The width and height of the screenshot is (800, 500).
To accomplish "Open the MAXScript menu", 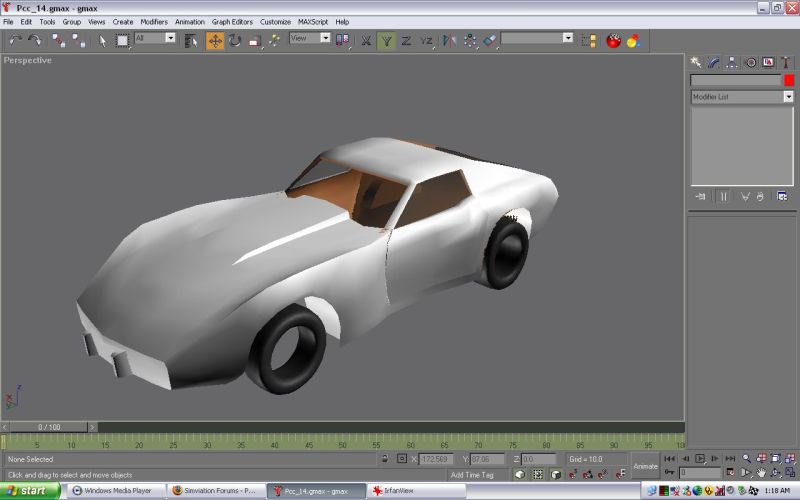I will (313, 21).
